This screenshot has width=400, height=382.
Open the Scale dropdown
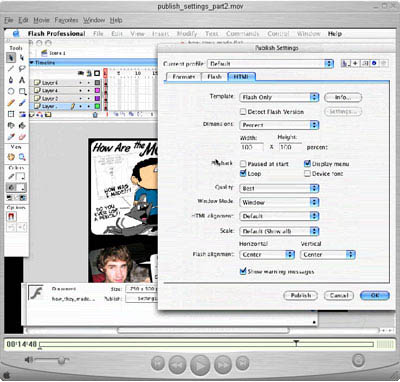279,231
